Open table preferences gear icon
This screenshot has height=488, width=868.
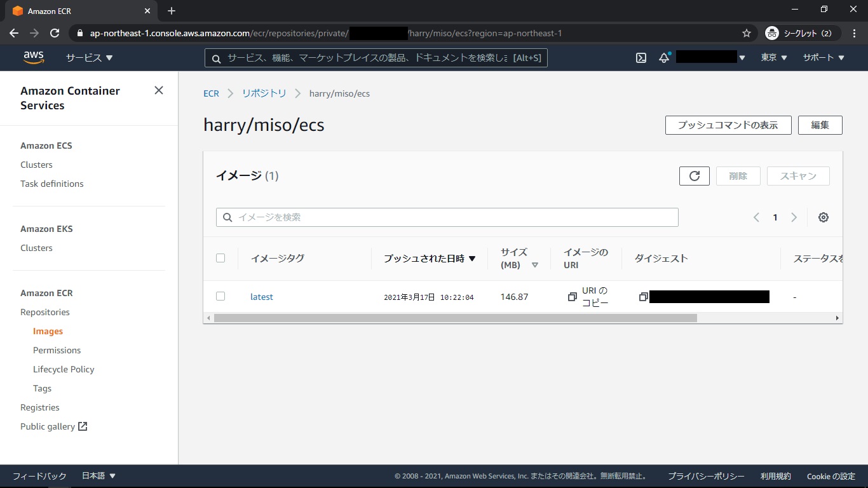[x=823, y=217]
